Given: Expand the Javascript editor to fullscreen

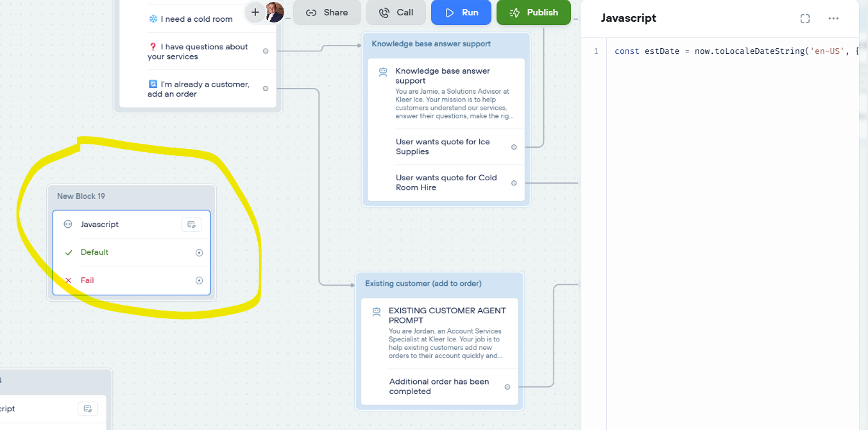Looking at the screenshot, I should click(x=805, y=19).
